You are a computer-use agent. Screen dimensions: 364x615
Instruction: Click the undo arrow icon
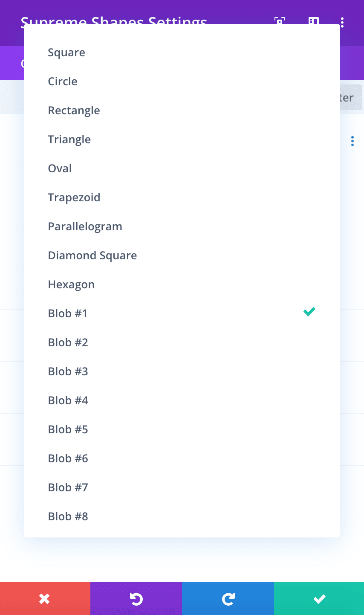pos(136,599)
